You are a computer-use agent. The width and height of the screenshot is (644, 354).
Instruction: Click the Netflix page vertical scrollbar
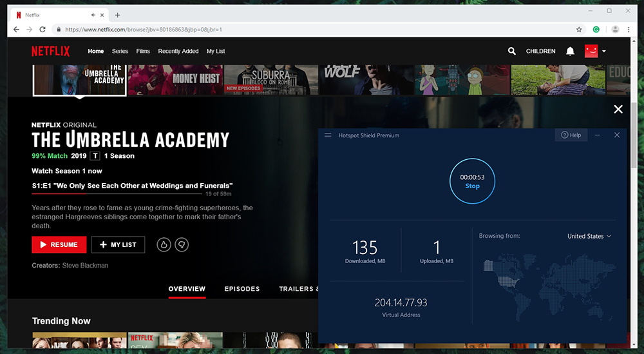(634, 135)
